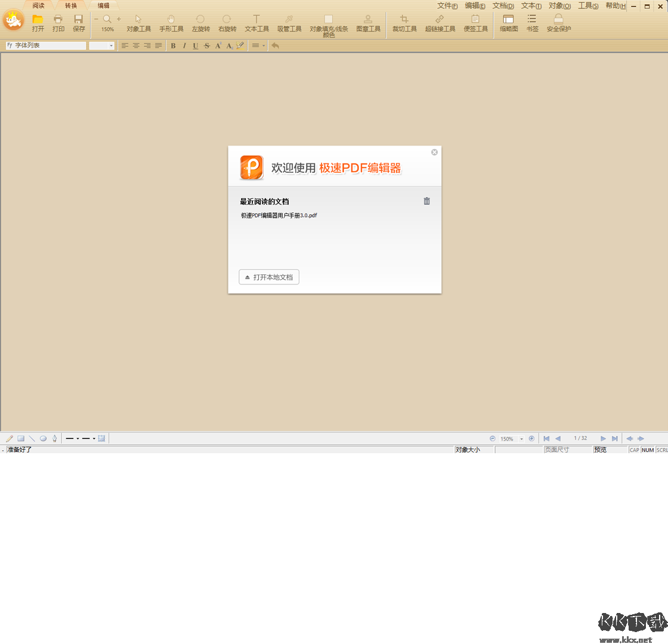Select the pen nib tool in bottom bar
Viewport: 668px width, 644px height.
54,438
